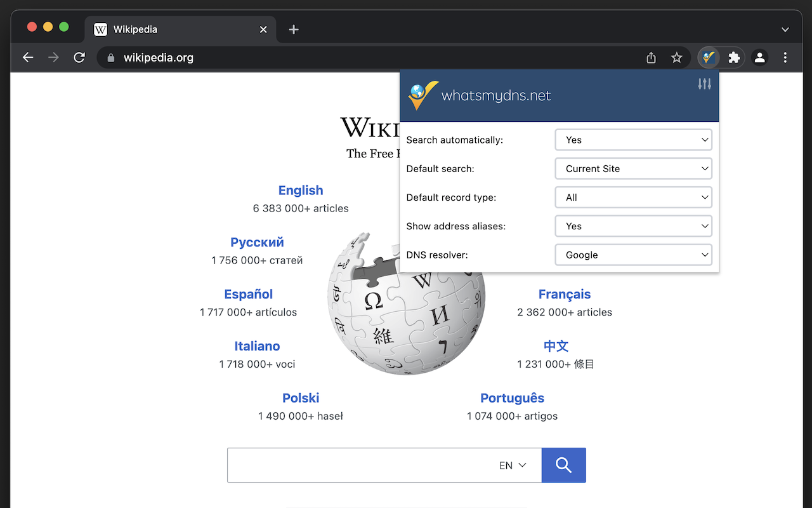
Task: Open Chrome's three-dot menu
Action: click(785, 57)
